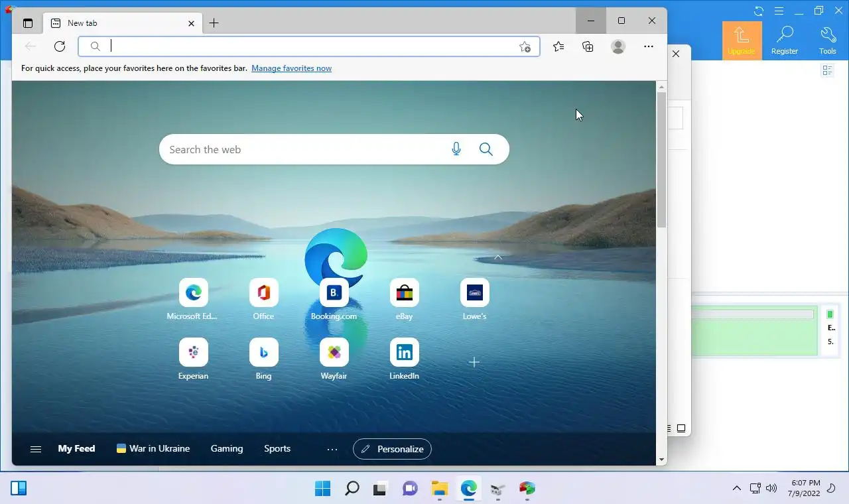Open taskbar Search
Viewport: 849px width, 504px height.
(352, 489)
